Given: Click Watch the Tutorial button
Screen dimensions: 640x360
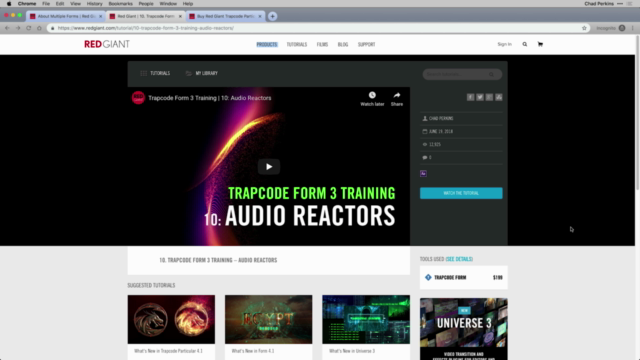Looking at the screenshot, I should coord(461,193).
